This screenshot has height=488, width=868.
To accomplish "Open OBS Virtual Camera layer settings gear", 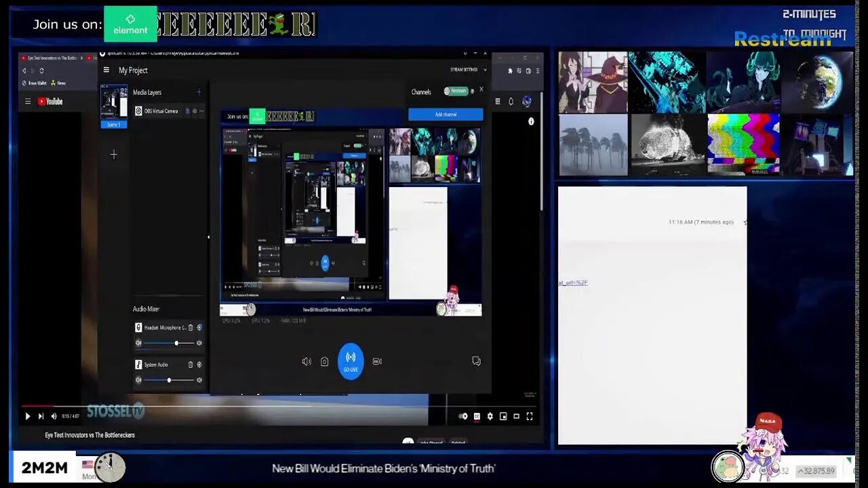I will click(x=195, y=111).
